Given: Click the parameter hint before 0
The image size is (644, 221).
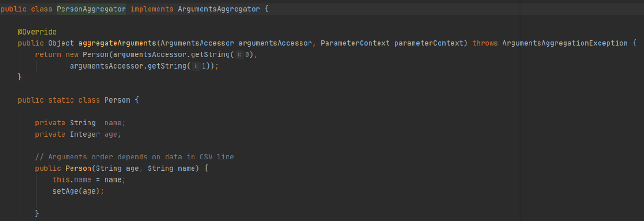Looking at the screenshot, I should [240, 54].
